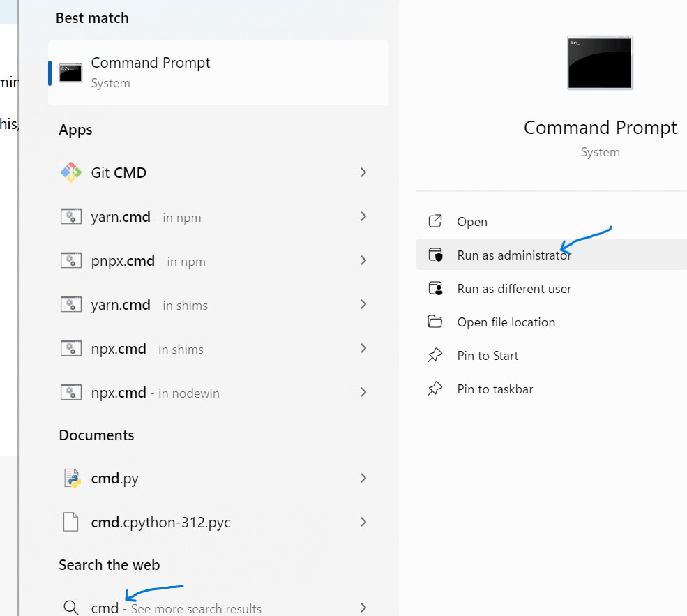Click the web search magnifier icon
The width and height of the screenshot is (687, 616).
point(71,608)
